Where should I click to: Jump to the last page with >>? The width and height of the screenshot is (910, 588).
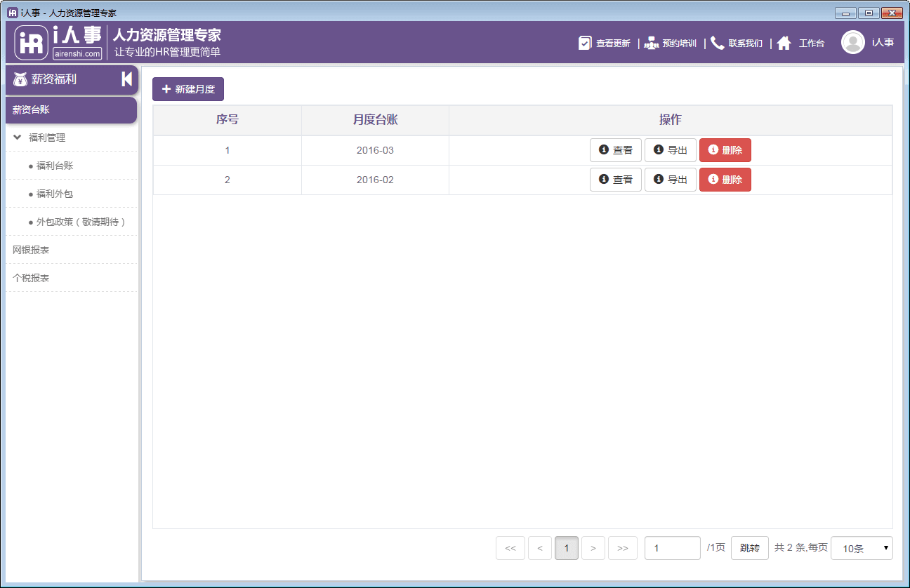pos(622,548)
